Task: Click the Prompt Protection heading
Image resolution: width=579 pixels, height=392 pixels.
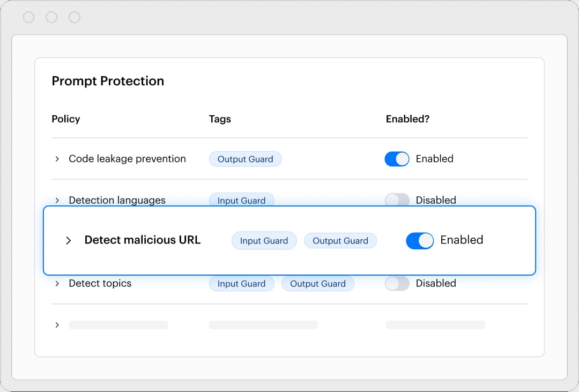Action: pyautogui.click(x=108, y=81)
